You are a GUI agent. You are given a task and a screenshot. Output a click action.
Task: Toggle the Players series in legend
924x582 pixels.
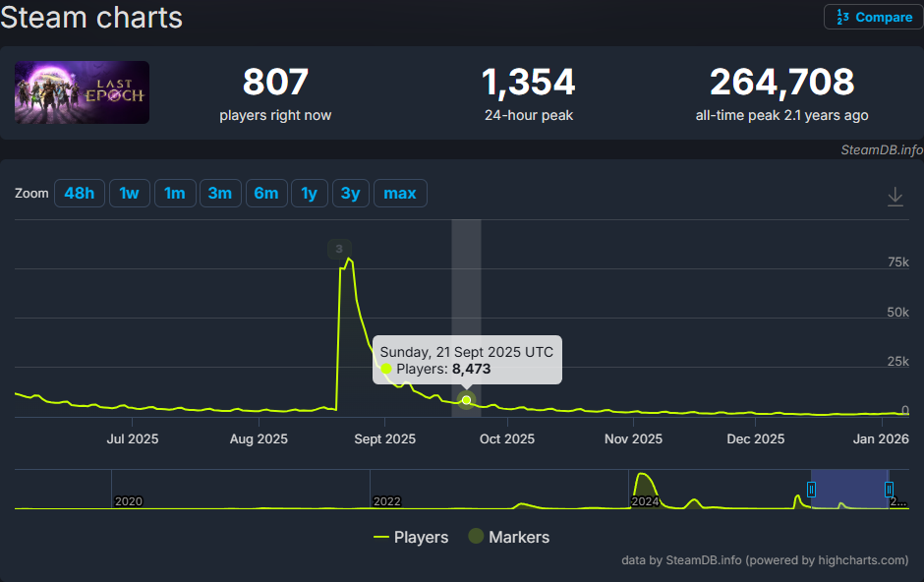[411, 537]
